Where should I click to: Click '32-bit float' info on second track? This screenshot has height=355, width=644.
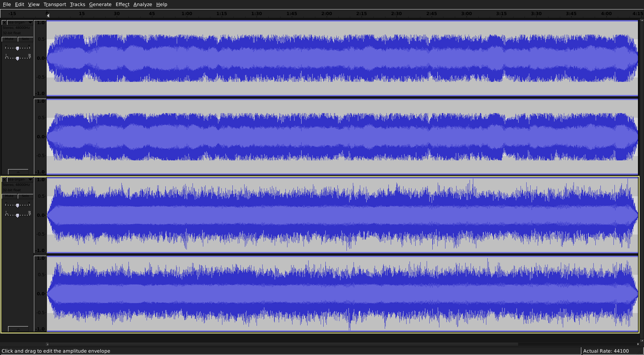12,190
